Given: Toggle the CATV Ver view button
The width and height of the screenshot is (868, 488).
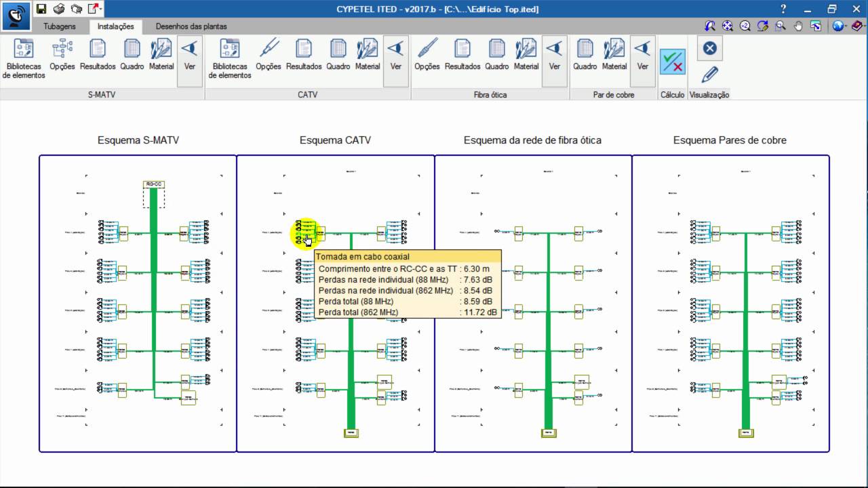Looking at the screenshot, I should (396, 56).
